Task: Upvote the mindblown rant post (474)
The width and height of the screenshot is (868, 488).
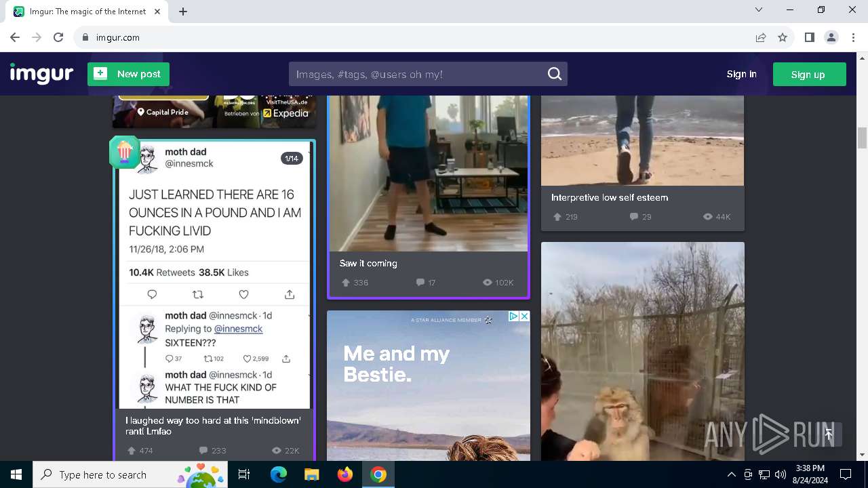Action: (132, 451)
